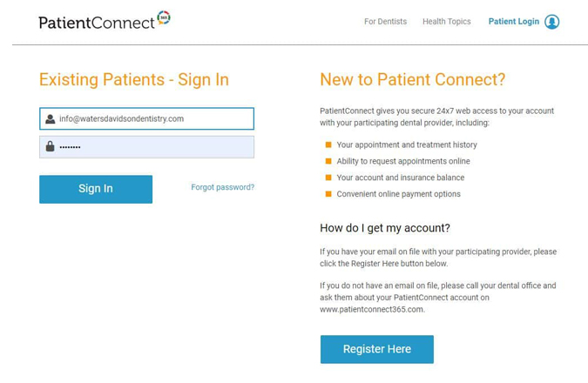The width and height of the screenshot is (588, 383).
Task: Follow the Forgot password? link
Action: point(222,187)
